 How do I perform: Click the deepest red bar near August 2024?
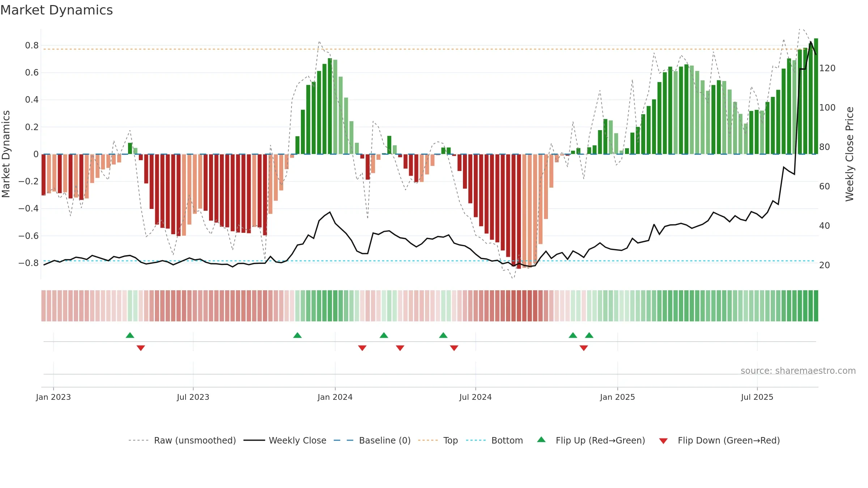tap(519, 211)
